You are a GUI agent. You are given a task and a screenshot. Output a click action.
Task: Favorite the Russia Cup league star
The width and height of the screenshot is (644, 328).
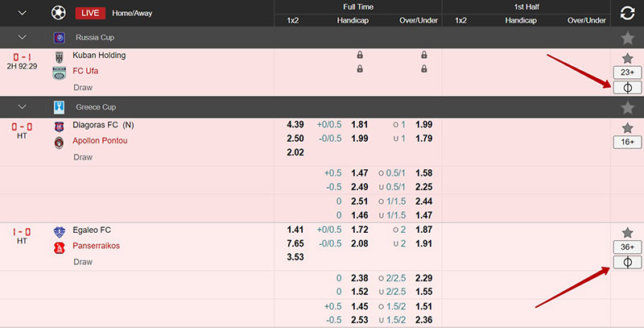pyautogui.click(x=627, y=38)
